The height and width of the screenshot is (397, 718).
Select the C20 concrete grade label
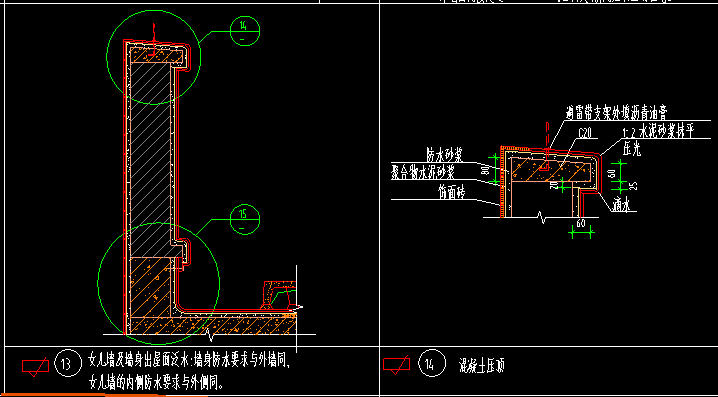(x=585, y=133)
